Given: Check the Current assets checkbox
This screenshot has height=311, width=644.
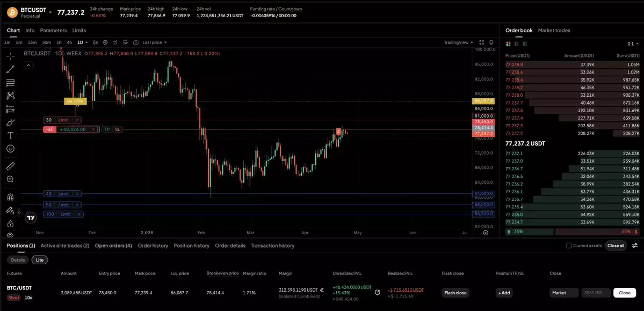Looking at the screenshot, I should (x=569, y=245).
